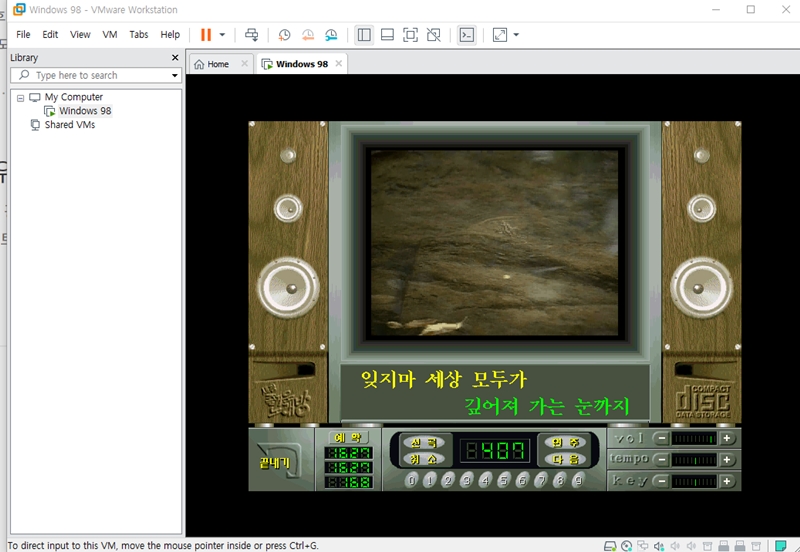Click the network adapter status icon
This screenshot has width=800, height=552.
[x=643, y=546]
